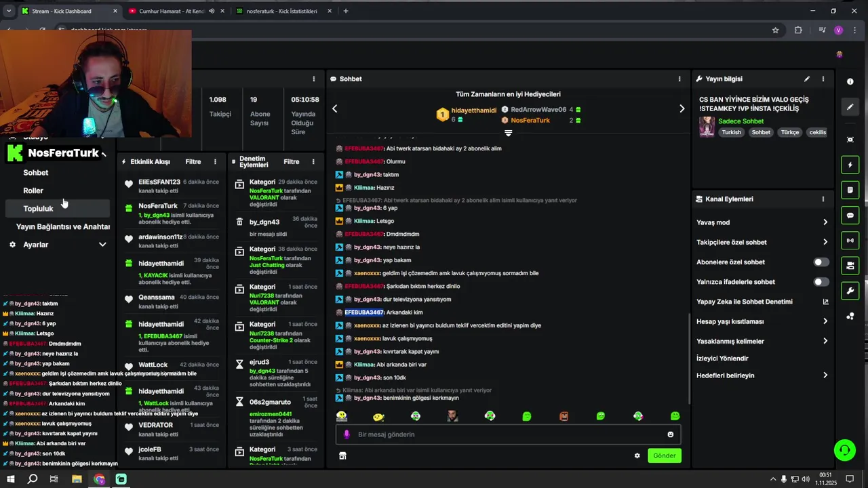Switch to nosferaturk Kick İstatistikleri tab
The width and height of the screenshot is (868, 488).
(x=283, y=11)
